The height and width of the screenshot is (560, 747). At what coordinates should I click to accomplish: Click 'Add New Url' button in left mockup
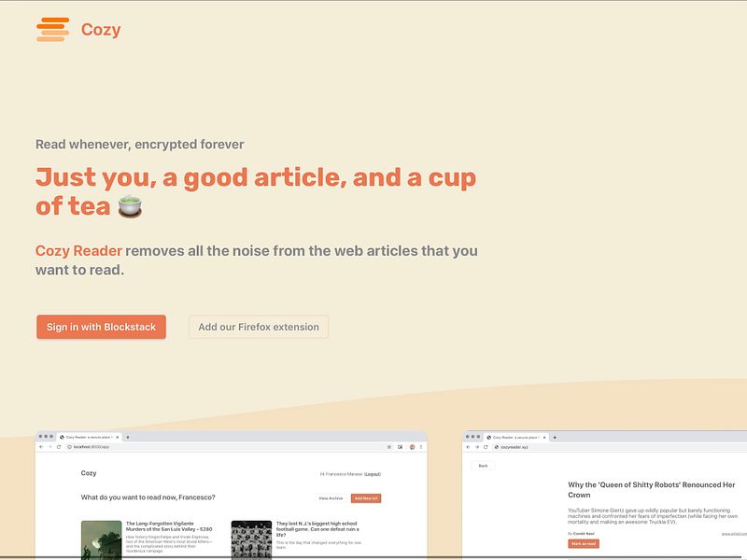click(366, 498)
